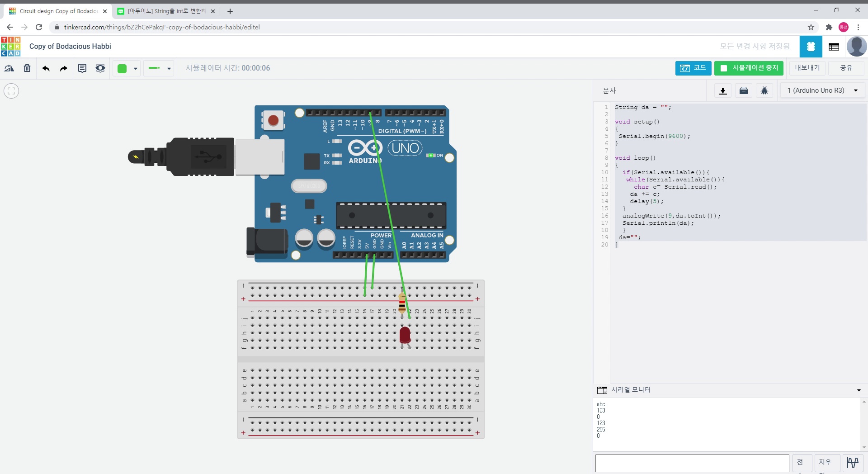The image size is (868, 474).
Task: Click code line analogWrite(9,da.toInt());
Action: click(671, 216)
